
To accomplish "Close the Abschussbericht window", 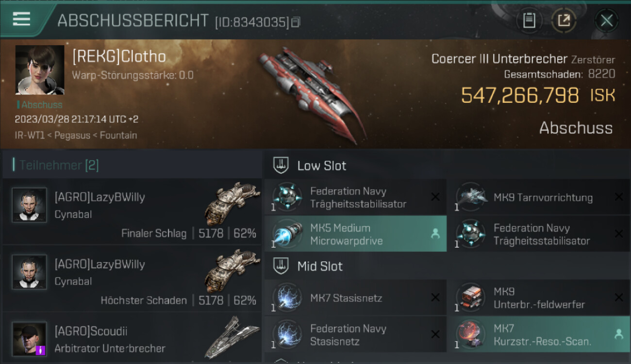I will pyautogui.click(x=607, y=20).
